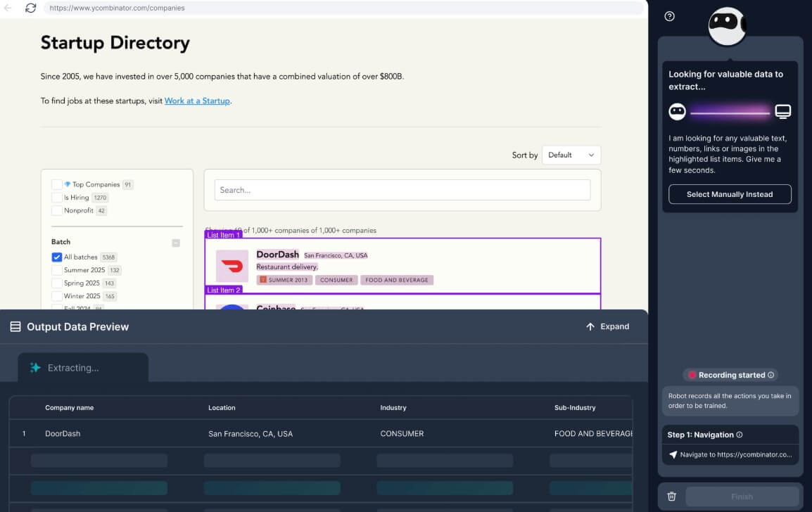Open the Sort by Default dropdown
The image size is (812, 512).
[571, 155]
